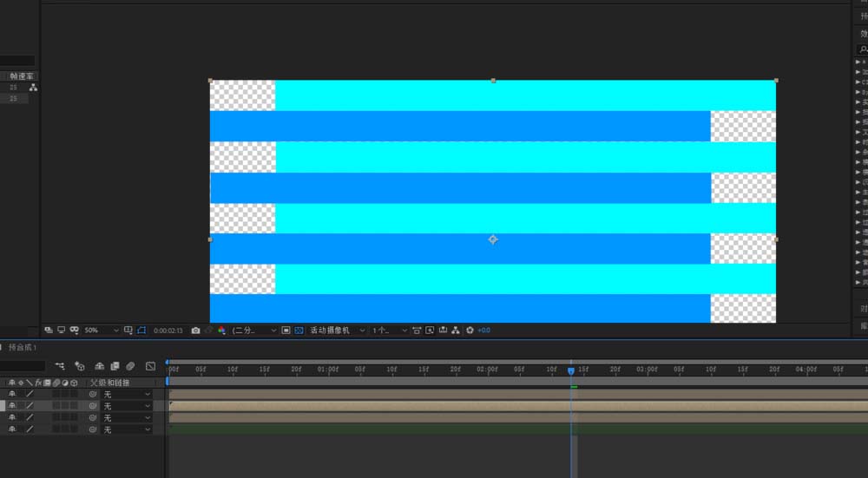The width and height of the screenshot is (868, 478).
Task: Click the adjustment layer column icon
Action: pos(65,383)
